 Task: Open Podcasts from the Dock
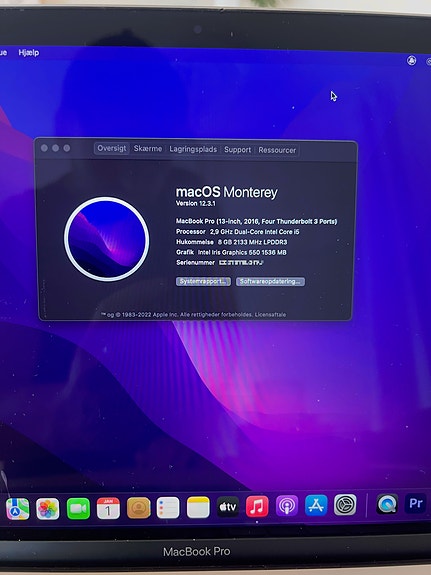click(x=287, y=506)
